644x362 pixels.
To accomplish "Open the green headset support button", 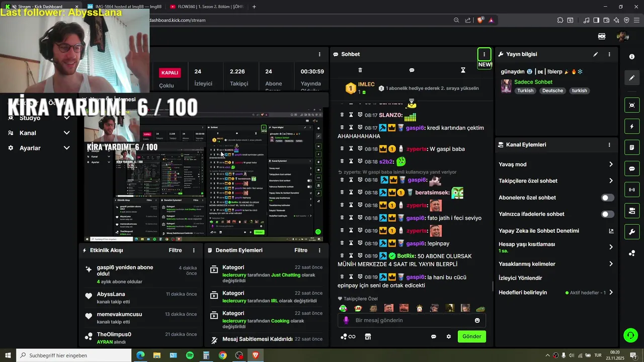I will pos(630,335).
